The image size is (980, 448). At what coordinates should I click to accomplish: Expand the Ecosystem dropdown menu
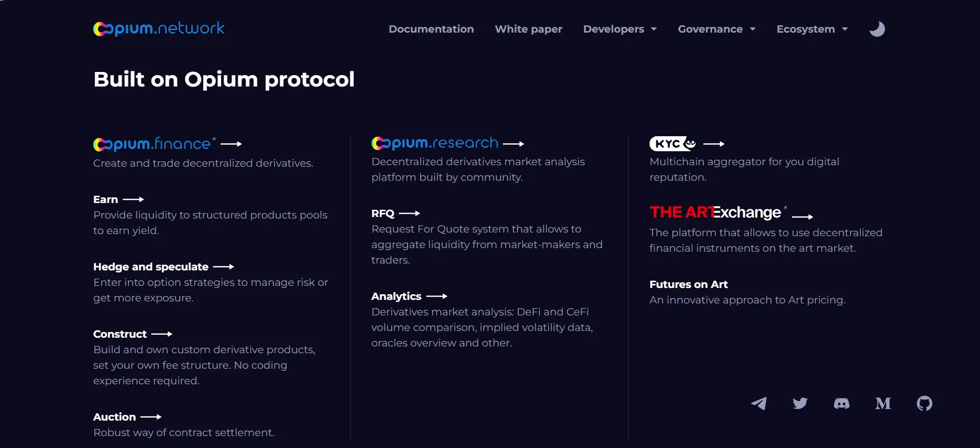812,29
